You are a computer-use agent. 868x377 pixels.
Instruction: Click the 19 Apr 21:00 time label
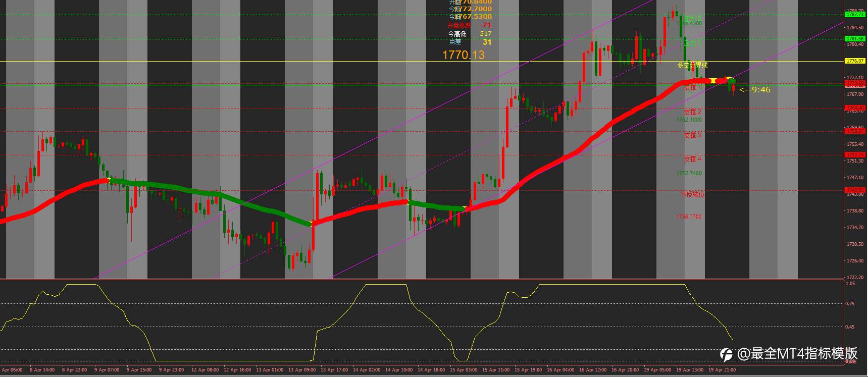point(723,369)
